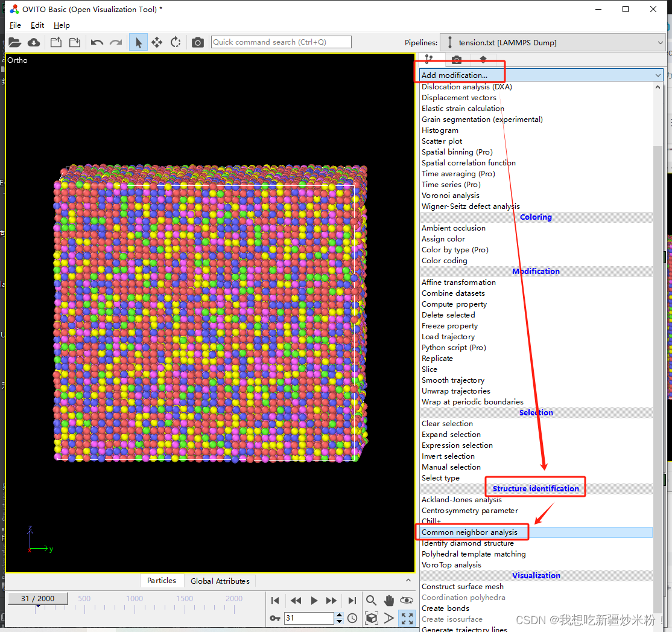
Task: Switch to the Global Attributes tab
Action: click(220, 581)
